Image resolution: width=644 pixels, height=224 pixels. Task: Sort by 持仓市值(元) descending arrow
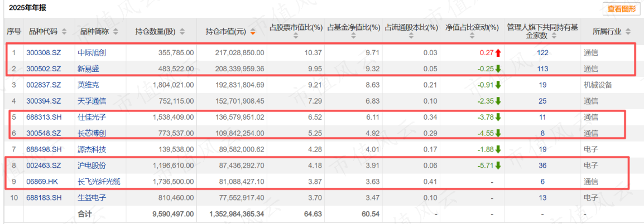tap(253, 33)
